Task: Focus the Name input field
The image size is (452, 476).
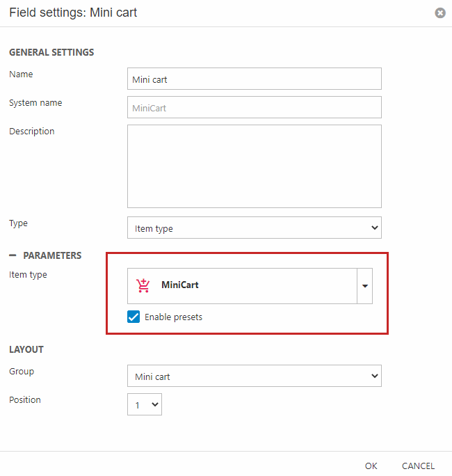Action: pyautogui.click(x=254, y=79)
